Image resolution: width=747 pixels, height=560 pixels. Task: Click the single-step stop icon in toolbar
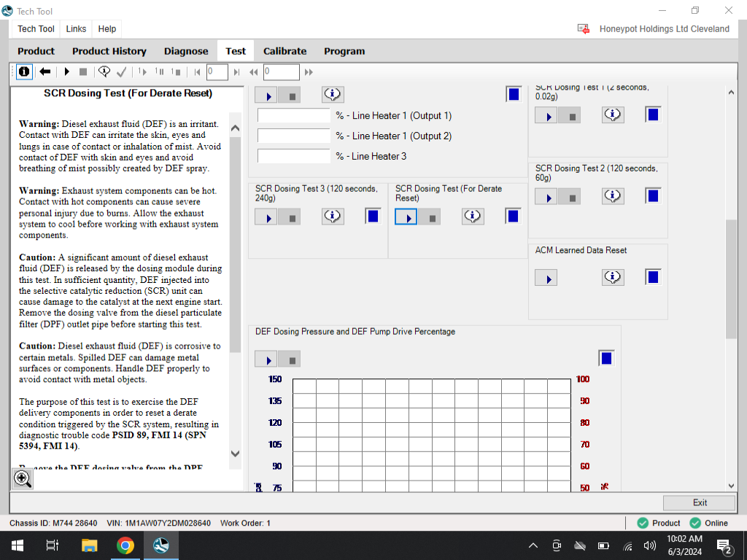coord(176,72)
